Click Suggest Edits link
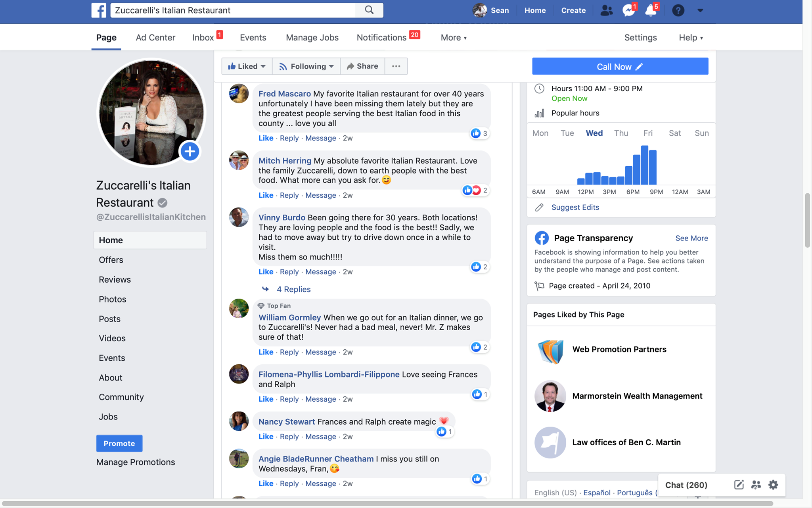This screenshot has width=812, height=508. (x=575, y=208)
